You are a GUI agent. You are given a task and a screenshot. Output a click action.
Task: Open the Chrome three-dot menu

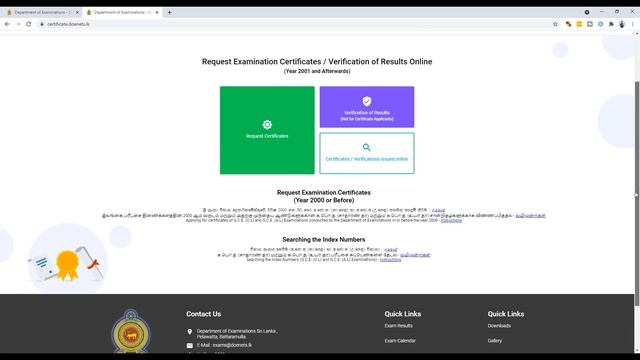pyautogui.click(x=633, y=24)
